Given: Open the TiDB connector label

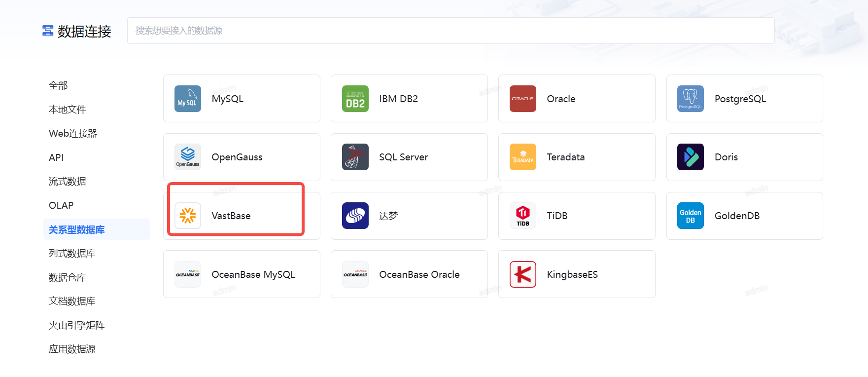Looking at the screenshot, I should pos(557,216).
